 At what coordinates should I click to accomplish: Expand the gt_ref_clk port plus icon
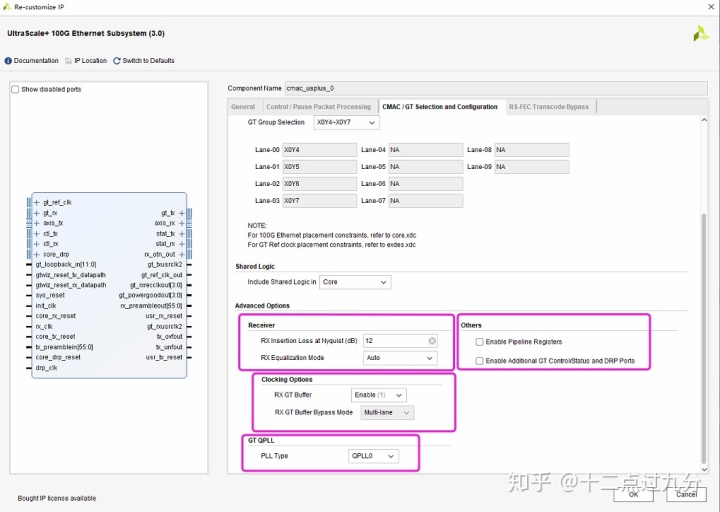pos(37,202)
